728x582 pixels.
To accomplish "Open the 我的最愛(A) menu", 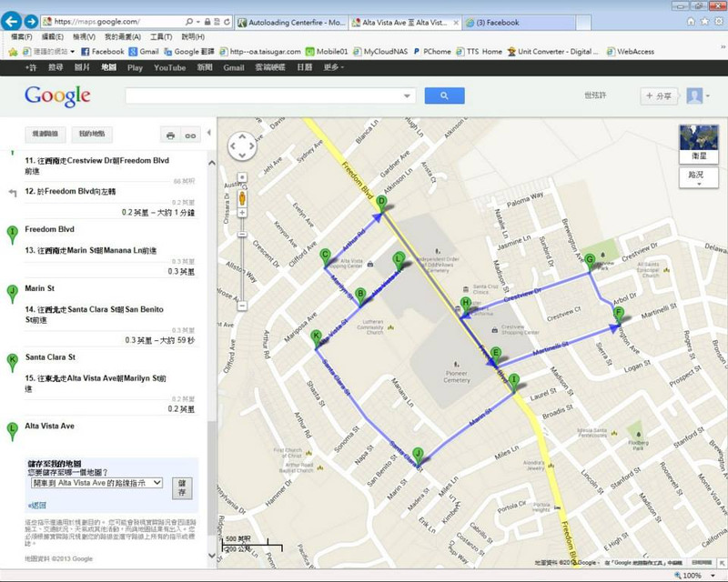I will coord(123,36).
